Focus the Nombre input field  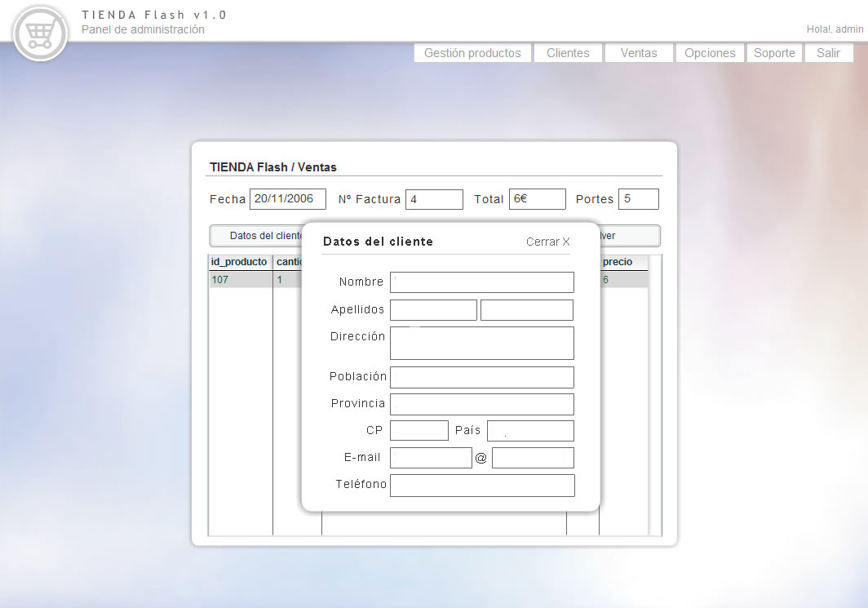pos(482,282)
